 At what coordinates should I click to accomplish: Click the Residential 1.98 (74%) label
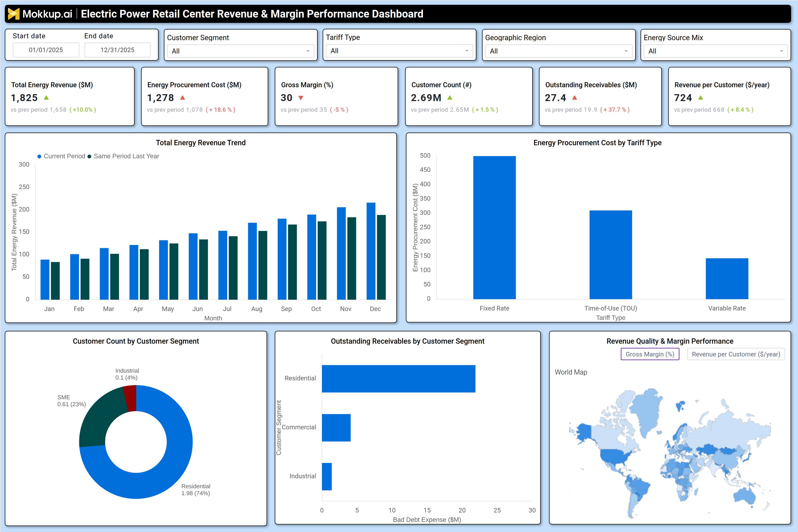click(196, 490)
